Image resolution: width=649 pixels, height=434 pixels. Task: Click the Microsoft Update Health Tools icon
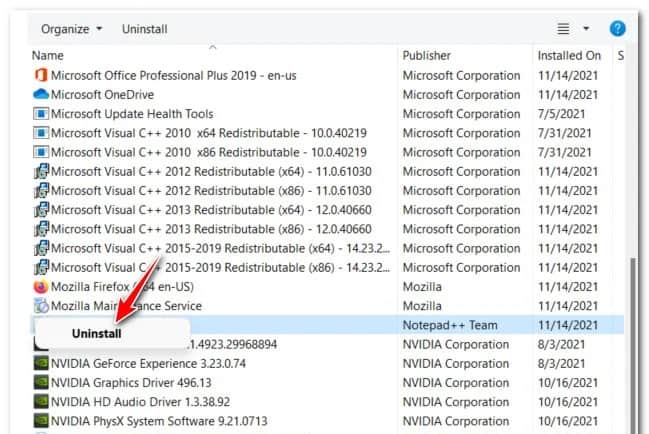point(41,114)
